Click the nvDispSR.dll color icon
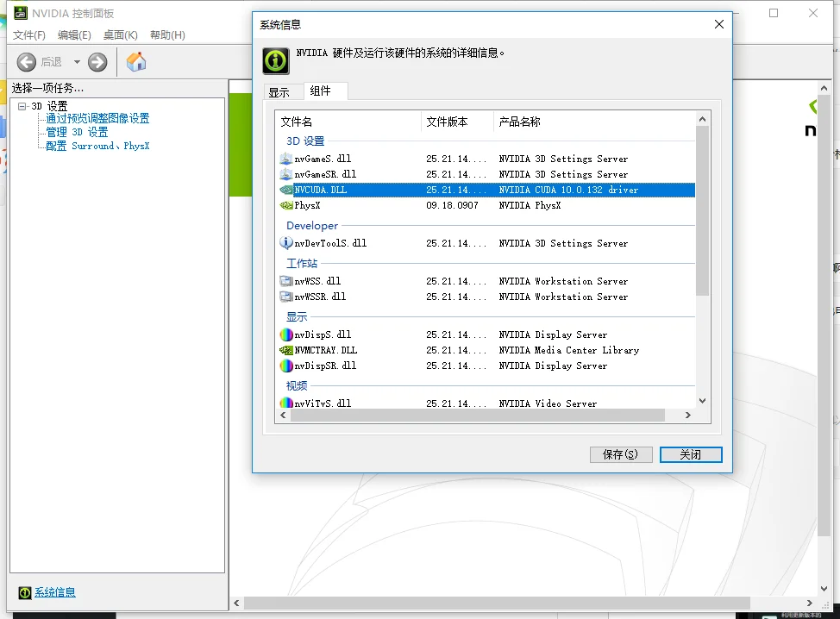The width and height of the screenshot is (840, 619). coord(286,366)
